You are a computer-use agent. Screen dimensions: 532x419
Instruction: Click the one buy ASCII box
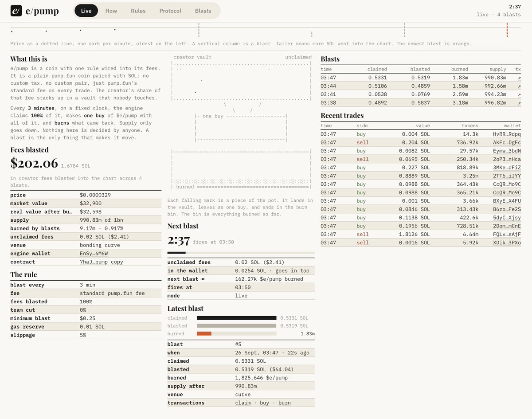pyautogui.click(x=241, y=128)
